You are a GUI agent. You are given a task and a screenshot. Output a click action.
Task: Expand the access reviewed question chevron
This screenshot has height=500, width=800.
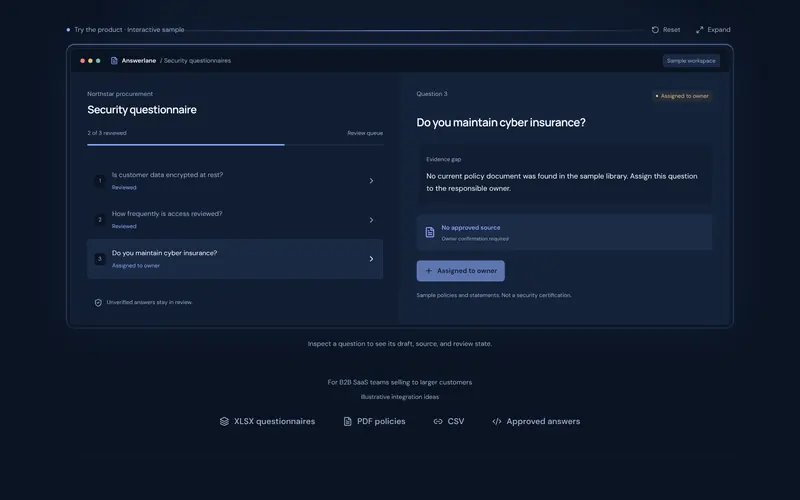[371, 220]
